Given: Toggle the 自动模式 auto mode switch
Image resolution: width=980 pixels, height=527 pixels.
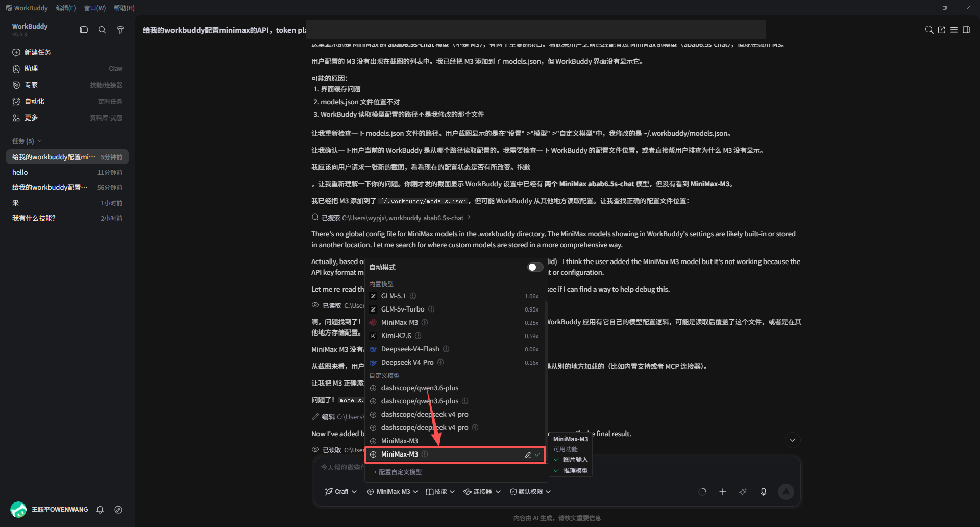Looking at the screenshot, I should pos(535,267).
